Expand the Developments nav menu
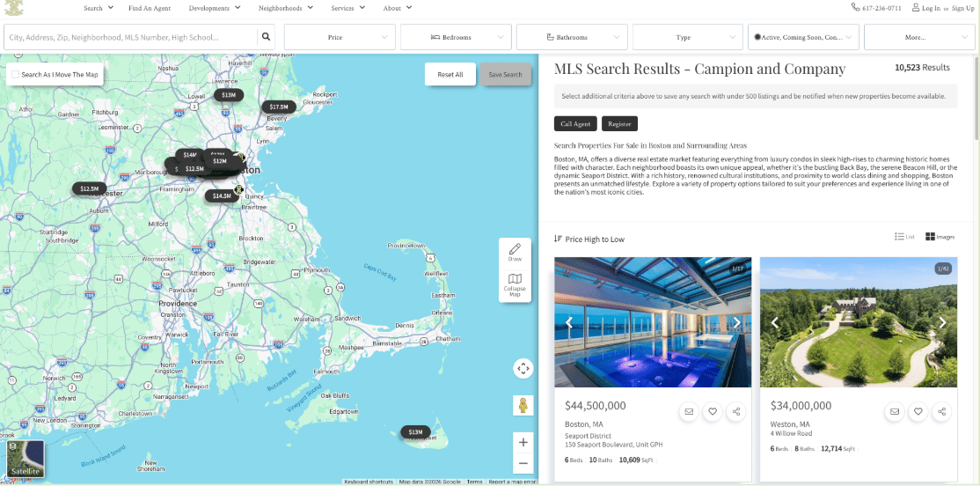Image resolution: width=980 pixels, height=486 pixels. click(215, 8)
